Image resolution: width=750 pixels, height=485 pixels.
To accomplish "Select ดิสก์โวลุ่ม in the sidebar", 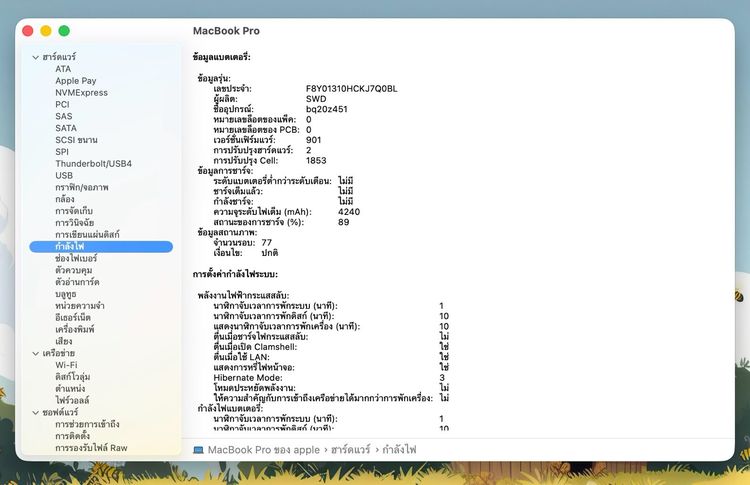I will 73,377.
